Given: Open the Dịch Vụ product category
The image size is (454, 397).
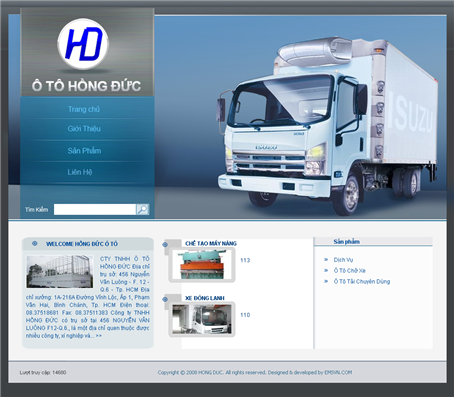Looking at the screenshot, I should [343, 260].
